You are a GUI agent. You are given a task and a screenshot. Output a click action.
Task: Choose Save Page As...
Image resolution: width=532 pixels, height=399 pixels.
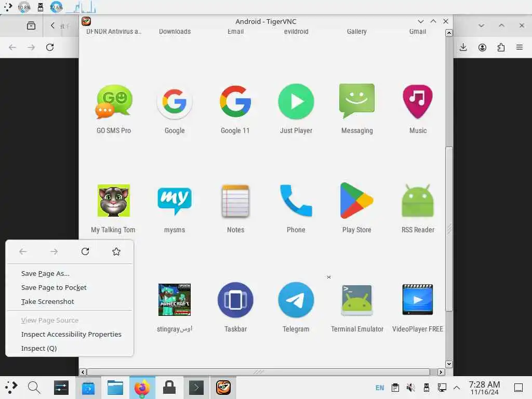(70, 273)
